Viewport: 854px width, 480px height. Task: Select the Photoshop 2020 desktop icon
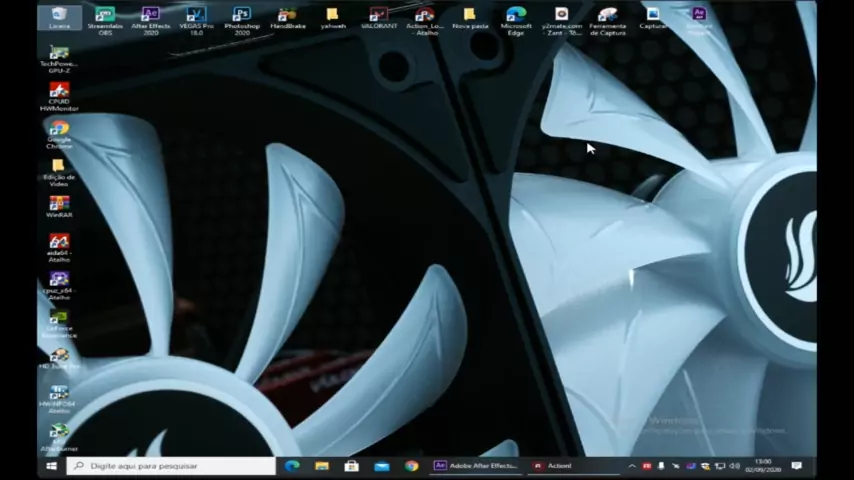242,17
